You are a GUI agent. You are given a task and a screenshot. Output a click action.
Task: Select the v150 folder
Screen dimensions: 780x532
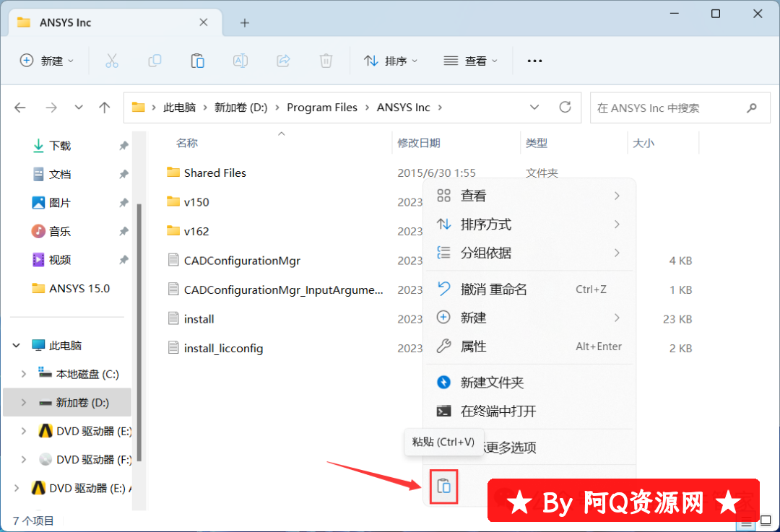(196, 202)
